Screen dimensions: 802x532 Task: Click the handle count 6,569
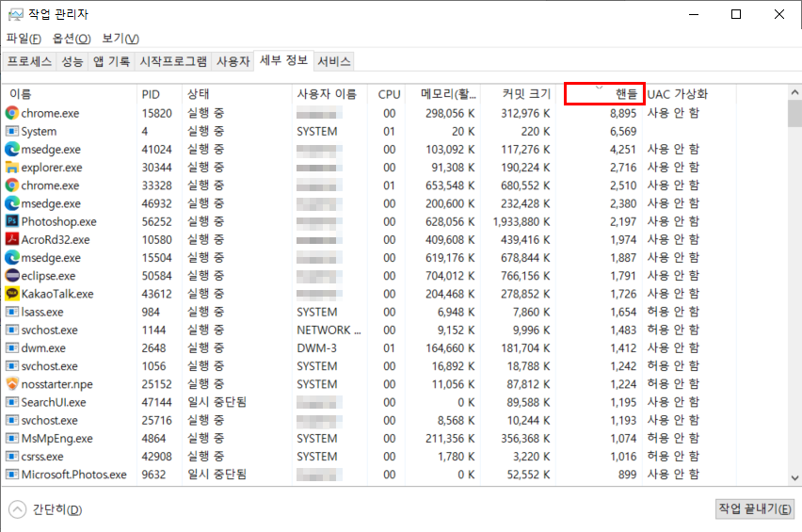tap(623, 131)
